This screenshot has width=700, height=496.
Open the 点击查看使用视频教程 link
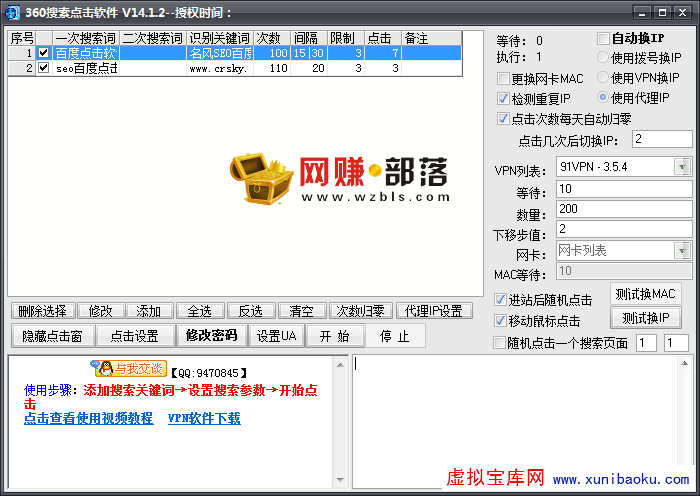[x=88, y=418]
